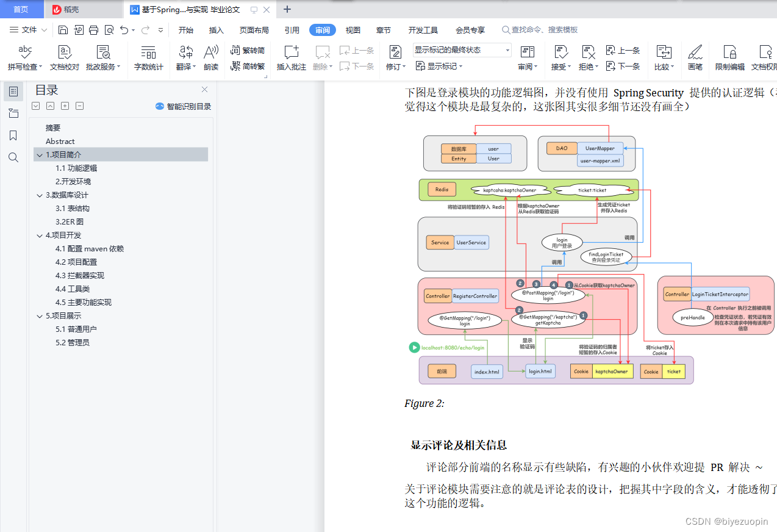Open the 批改服务 dropdown menu

pos(103,58)
